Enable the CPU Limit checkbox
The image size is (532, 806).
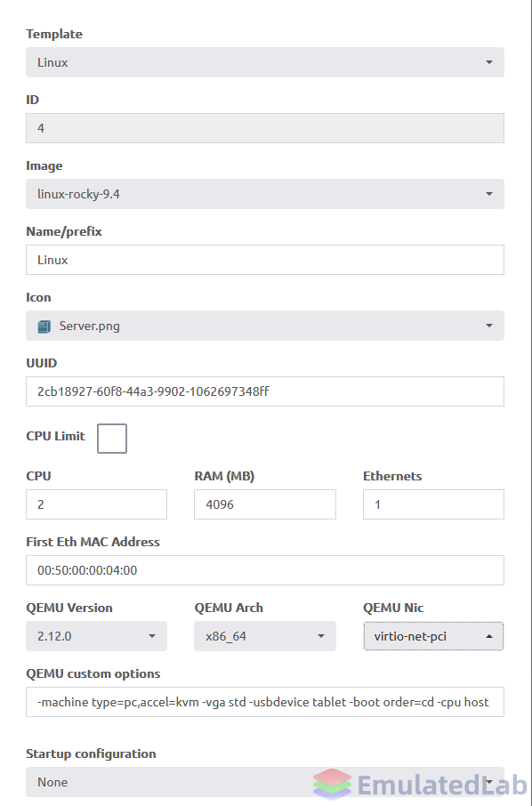coord(112,439)
